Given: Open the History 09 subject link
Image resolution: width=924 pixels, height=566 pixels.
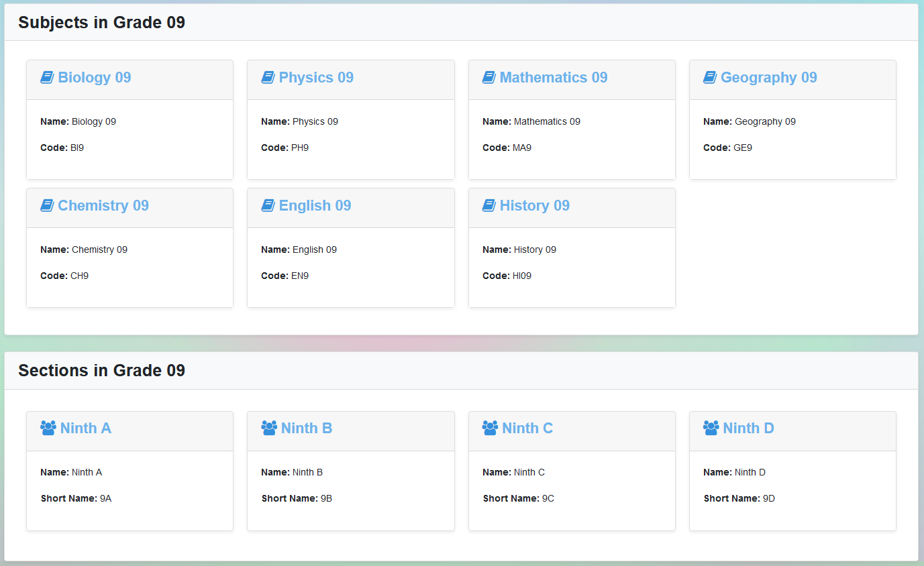Looking at the screenshot, I should click(x=535, y=206).
